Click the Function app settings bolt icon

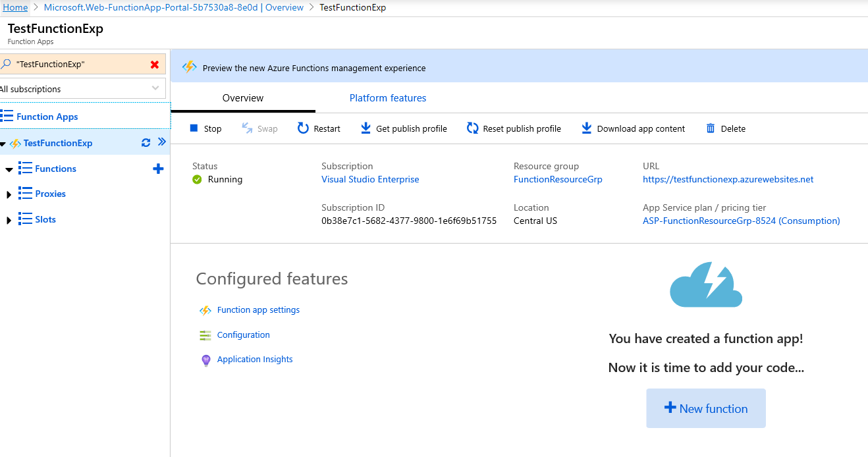click(205, 310)
